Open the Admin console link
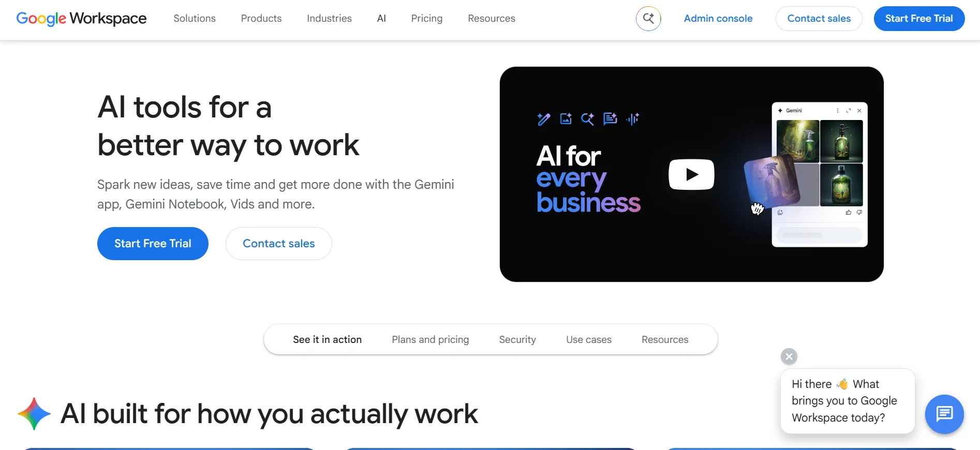The height and width of the screenshot is (450, 980). click(718, 19)
